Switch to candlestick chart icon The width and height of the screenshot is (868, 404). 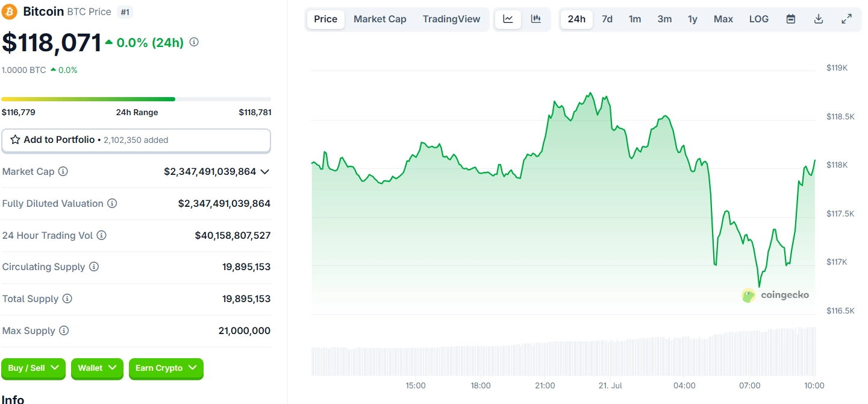535,19
